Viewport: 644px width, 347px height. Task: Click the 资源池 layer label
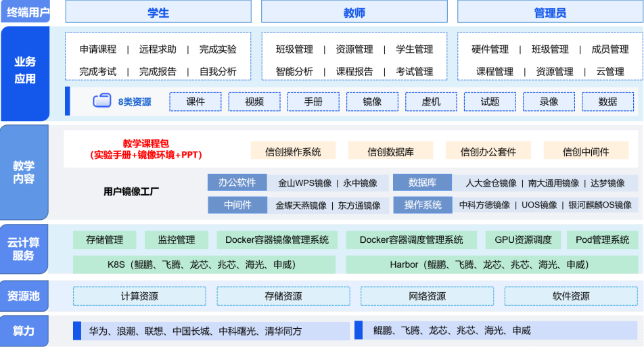coord(24,296)
